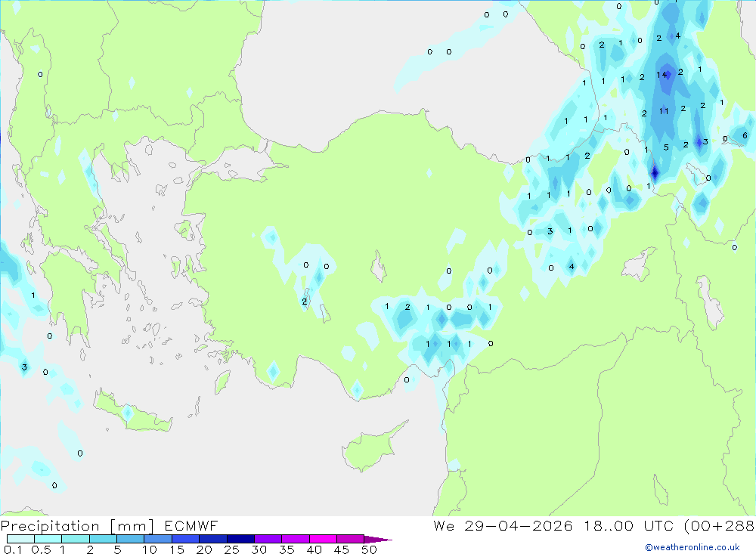Click the map value "14"
756x554 pixels.
(661, 75)
